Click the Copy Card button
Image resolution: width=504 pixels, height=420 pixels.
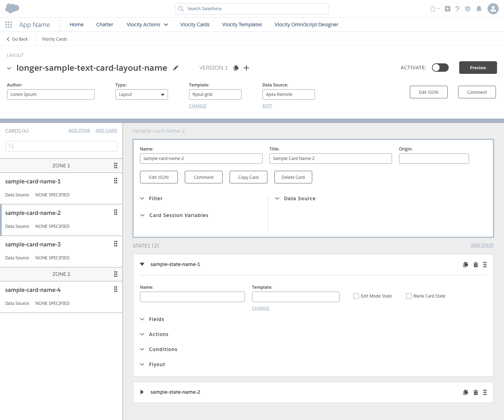point(248,177)
